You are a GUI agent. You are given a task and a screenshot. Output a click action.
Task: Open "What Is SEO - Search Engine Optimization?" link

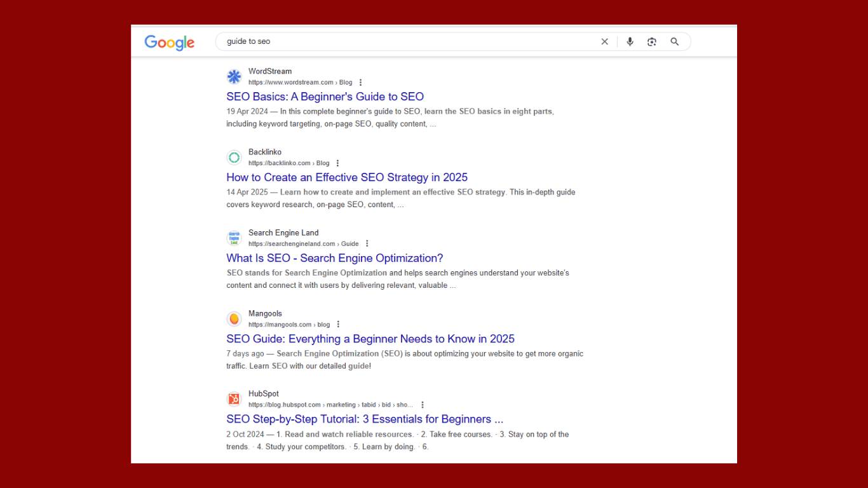click(334, 258)
